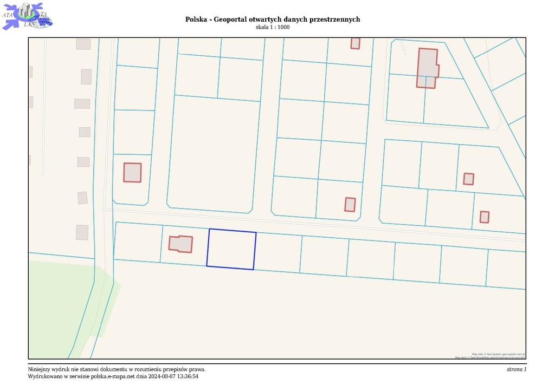555x392 pixels.
Task: Select the large red building at top right
Action: tap(427, 67)
